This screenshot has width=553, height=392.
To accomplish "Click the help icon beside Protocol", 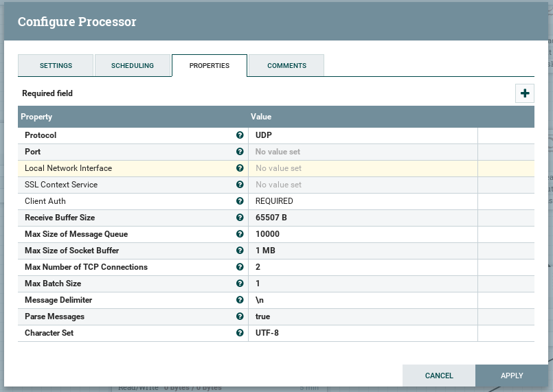I will pos(240,135).
